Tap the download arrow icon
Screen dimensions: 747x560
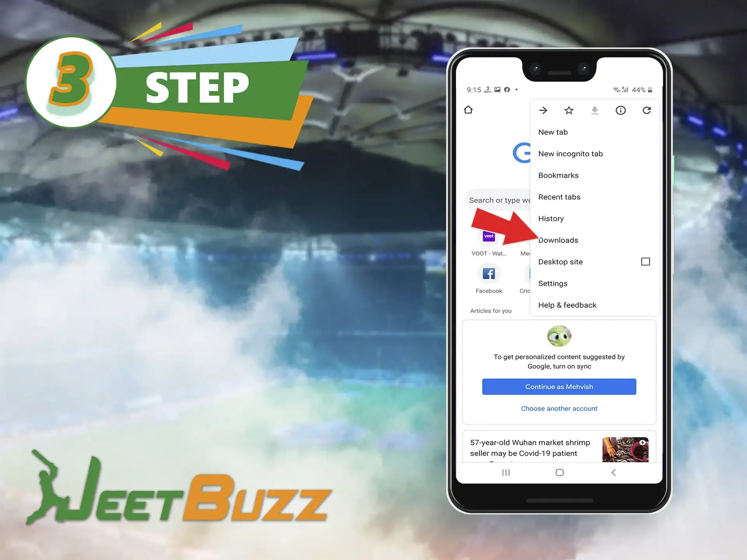tap(594, 110)
